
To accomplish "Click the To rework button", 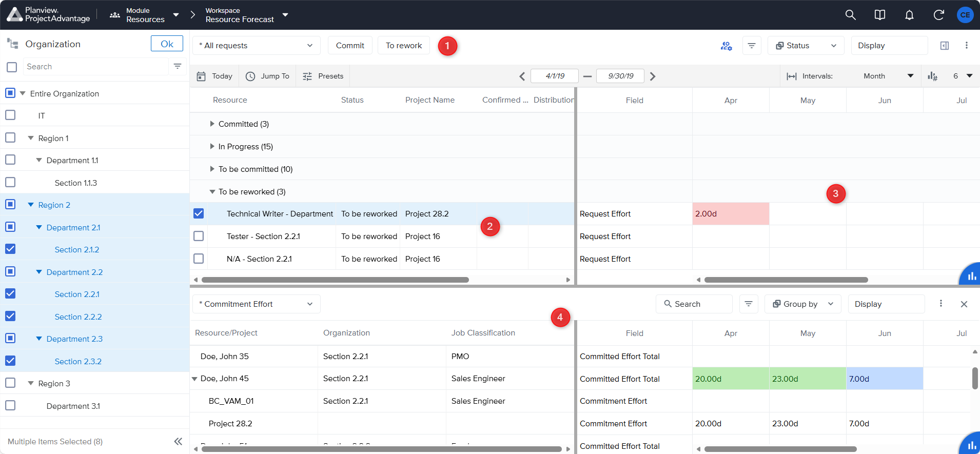I will [x=404, y=46].
